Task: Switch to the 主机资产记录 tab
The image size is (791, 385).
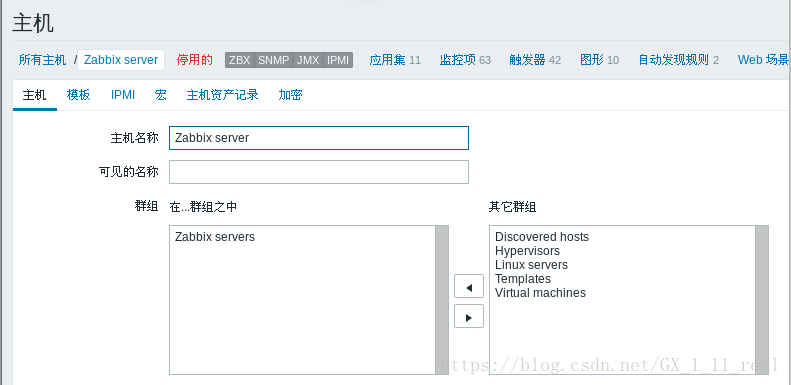Action: (x=222, y=95)
